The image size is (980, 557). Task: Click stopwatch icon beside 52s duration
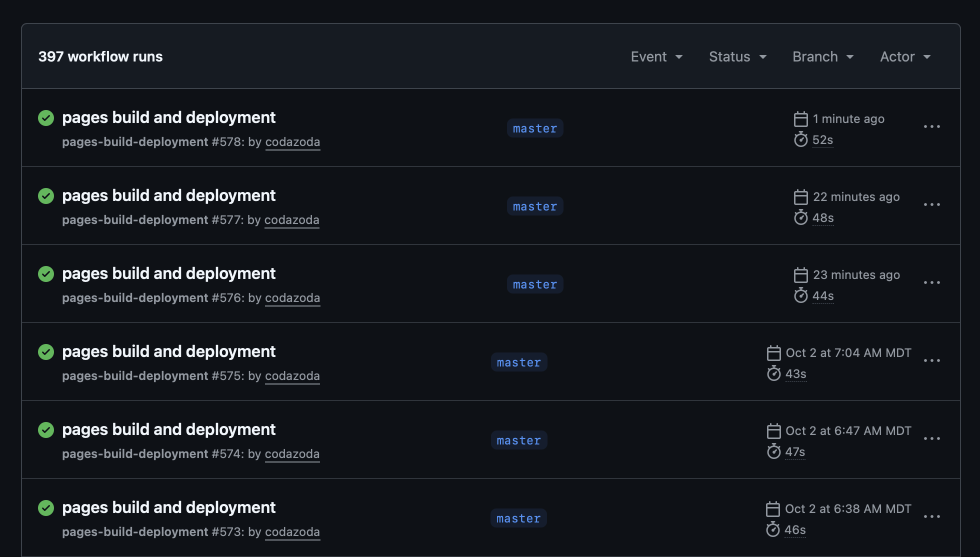point(800,139)
